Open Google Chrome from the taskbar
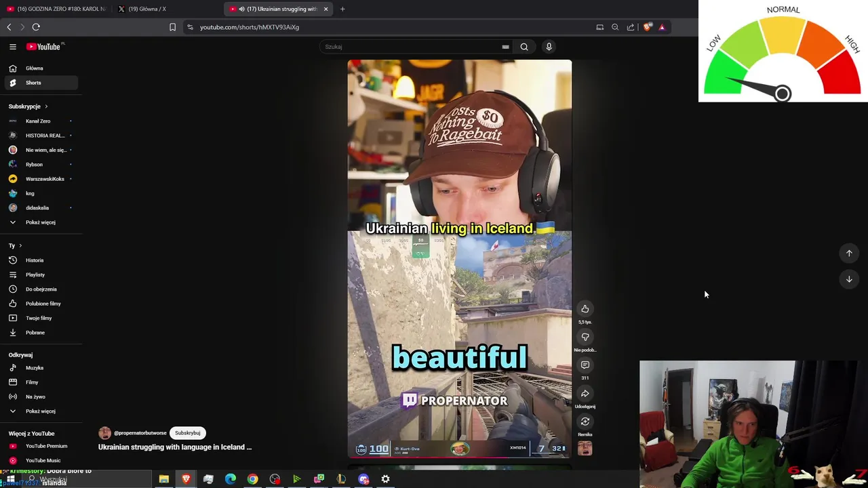Image resolution: width=868 pixels, height=488 pixels. [x=252, y=479]
